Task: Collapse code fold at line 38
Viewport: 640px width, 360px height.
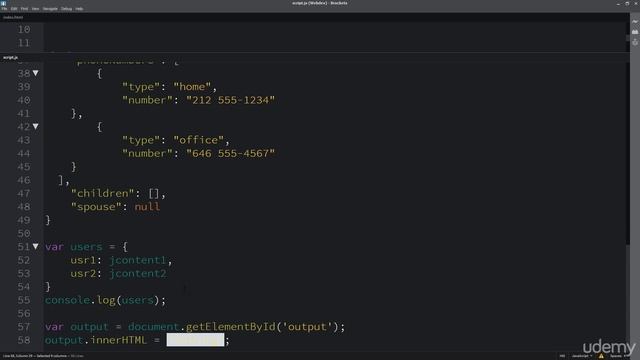Action: (x=36, y=73)
